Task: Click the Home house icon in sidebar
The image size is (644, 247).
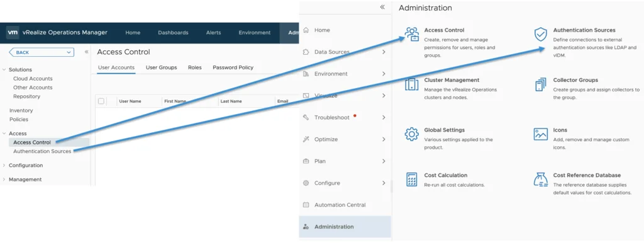Action: pos(306,30)
